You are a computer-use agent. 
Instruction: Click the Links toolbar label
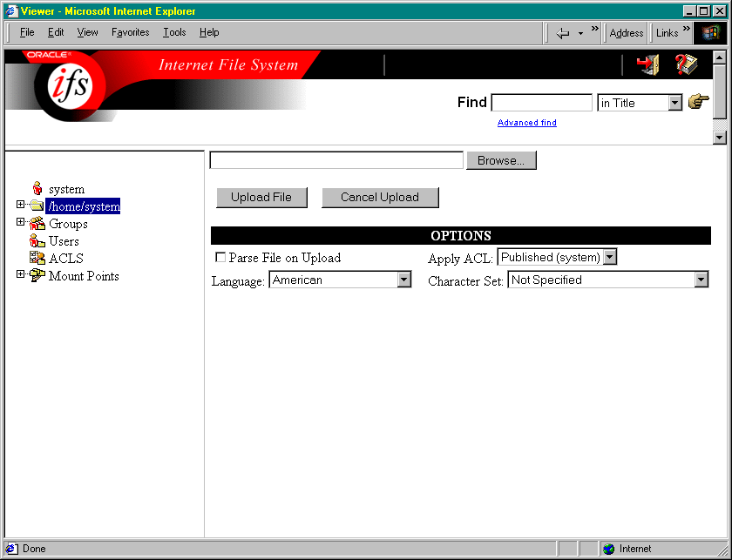[x=667, y=33]
